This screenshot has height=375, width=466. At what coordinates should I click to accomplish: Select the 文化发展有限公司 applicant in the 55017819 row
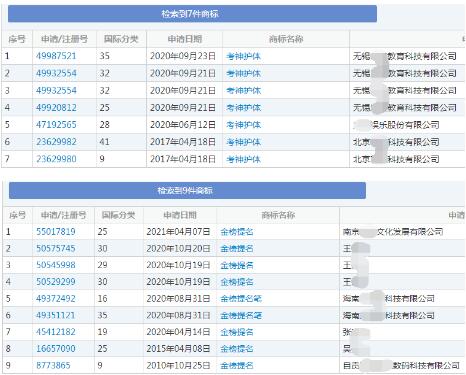[x=393, y=232]
